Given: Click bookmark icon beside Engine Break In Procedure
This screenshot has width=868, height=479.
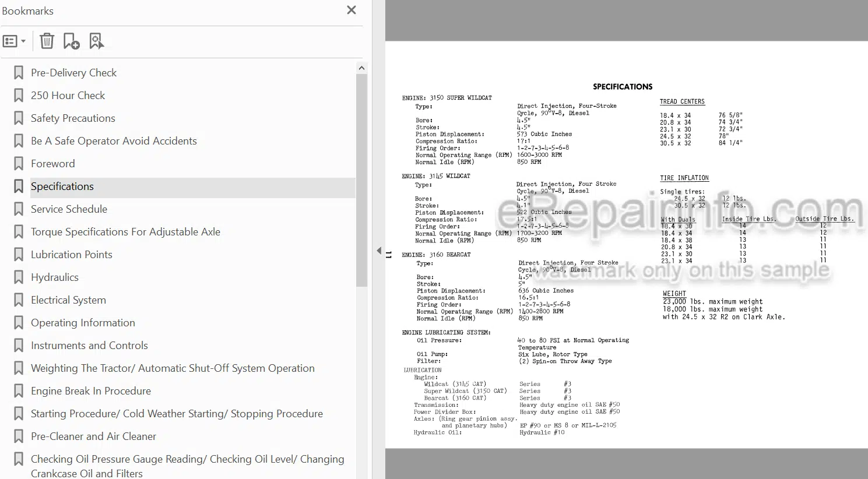Looking at the screenshot, I should click(x=19, y=391).
